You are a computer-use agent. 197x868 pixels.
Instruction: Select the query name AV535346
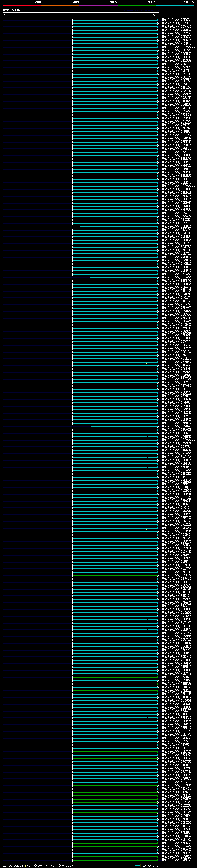11,10
